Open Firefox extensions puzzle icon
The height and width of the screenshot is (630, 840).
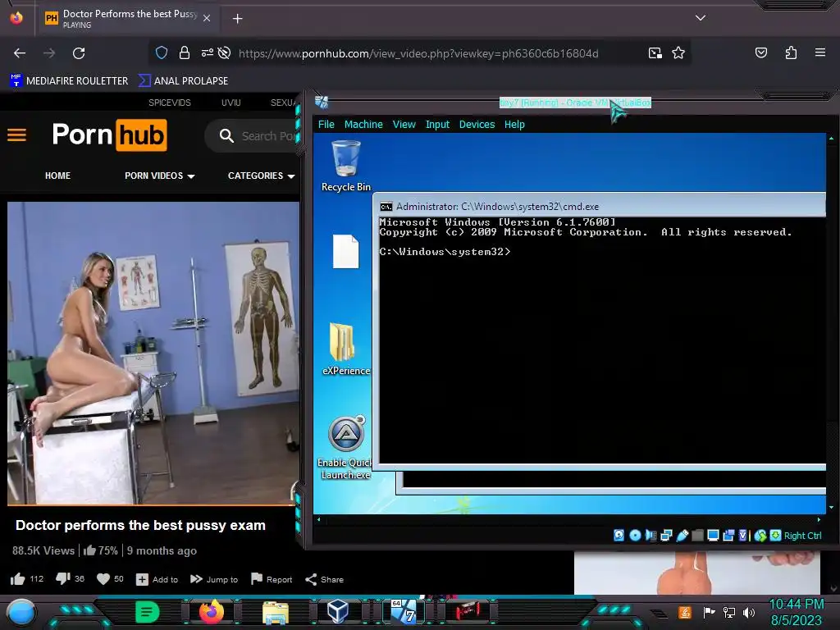point(791,52)
